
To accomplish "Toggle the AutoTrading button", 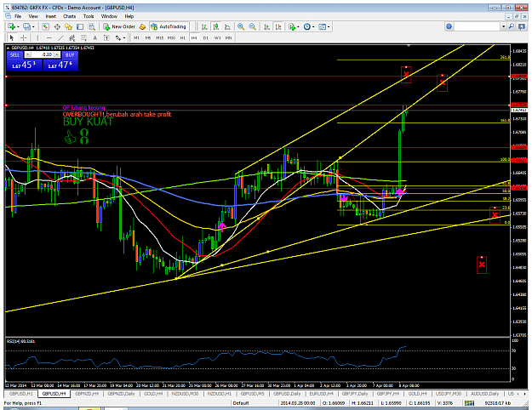I will click(x=169, y=26).
